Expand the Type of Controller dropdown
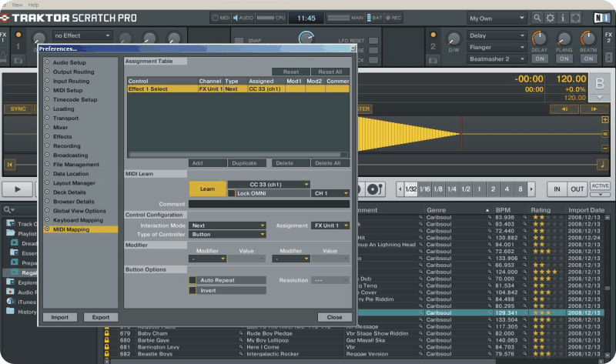The width and height of the screenshot is (616, 364). (227, 234)
